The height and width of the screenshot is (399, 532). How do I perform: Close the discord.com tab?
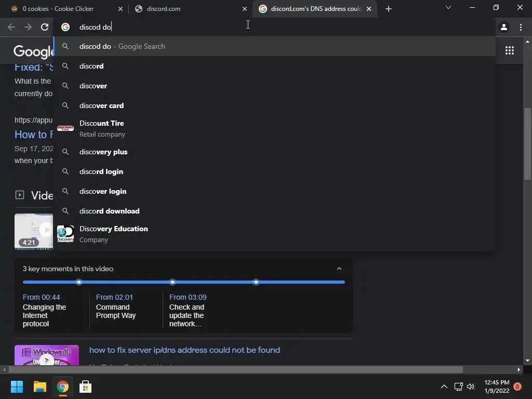[x=245, y=9]
